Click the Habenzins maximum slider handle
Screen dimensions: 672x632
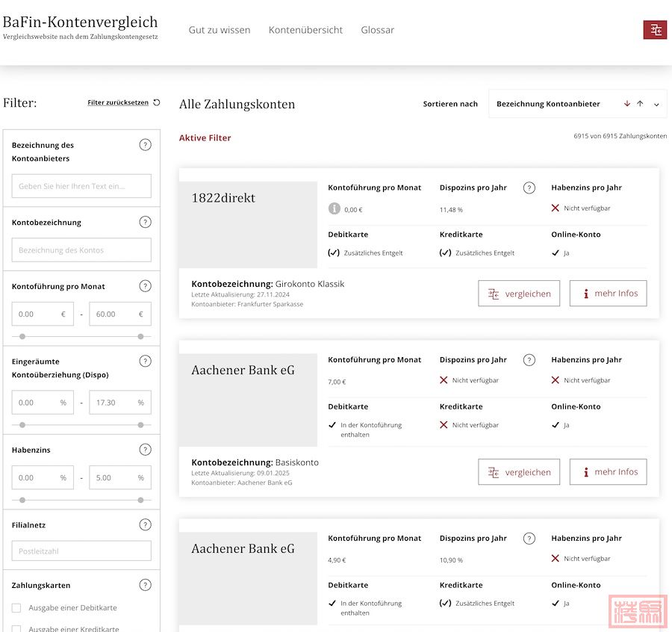140,500
